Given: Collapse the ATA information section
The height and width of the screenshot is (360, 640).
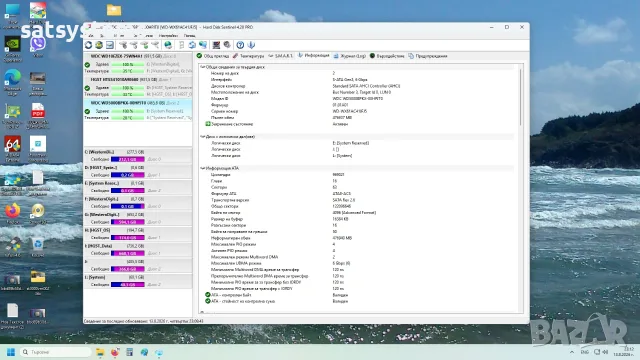Looking at the screenshot, I should 202,168.
